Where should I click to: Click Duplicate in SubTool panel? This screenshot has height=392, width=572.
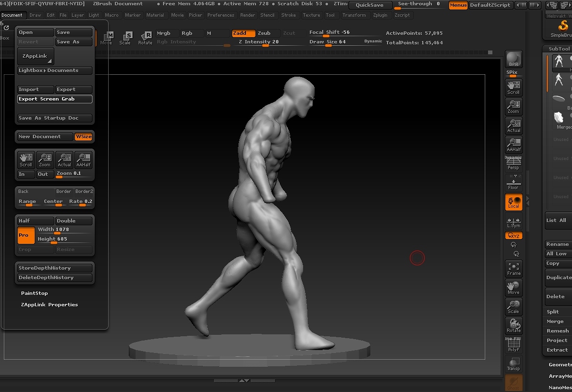pos(559,278)
